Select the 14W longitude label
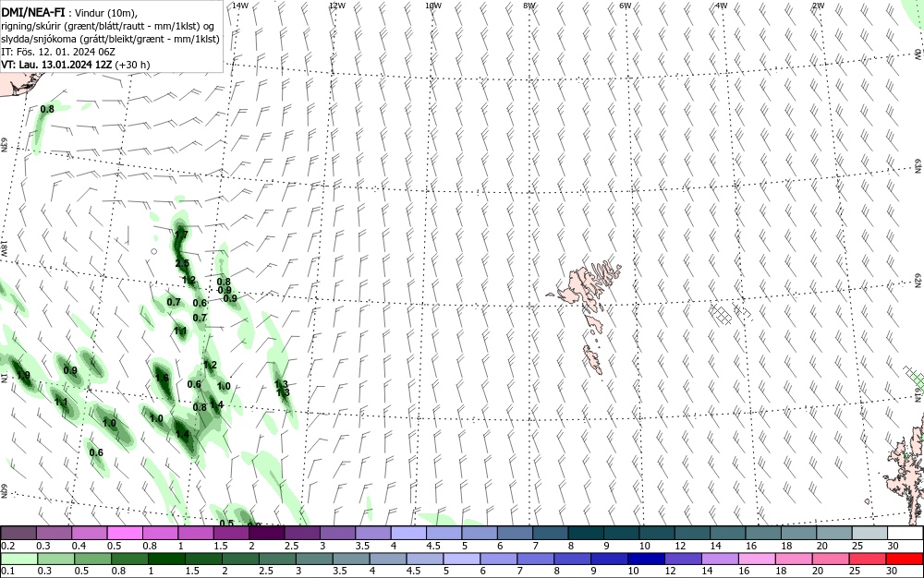Screen dimensions: 924x578 (x=240, y=6)
